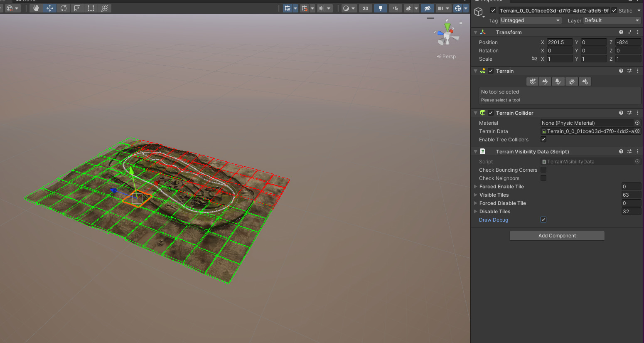Open the Tag dropdown

tap(530, 20)
